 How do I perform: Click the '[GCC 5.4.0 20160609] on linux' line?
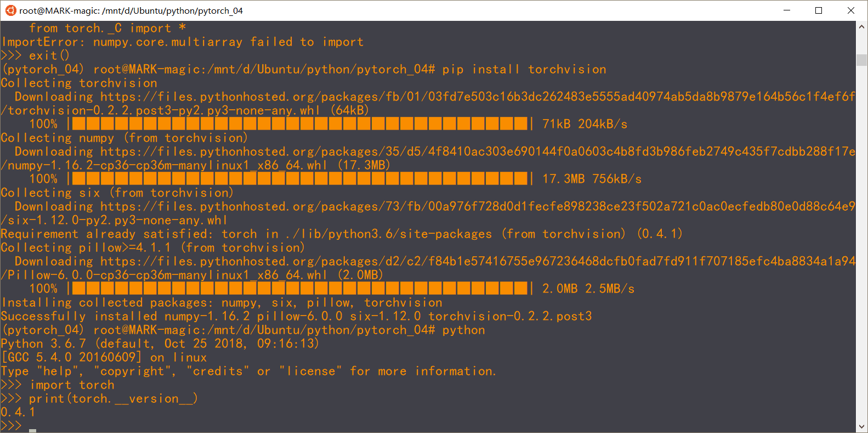[x=104, y=357]
